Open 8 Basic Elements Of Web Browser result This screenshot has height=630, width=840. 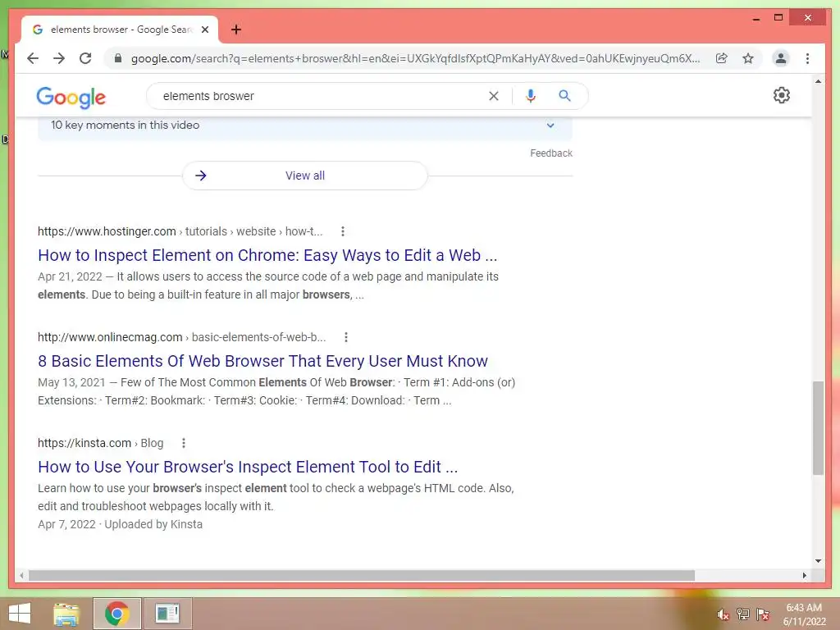(262, 361)
